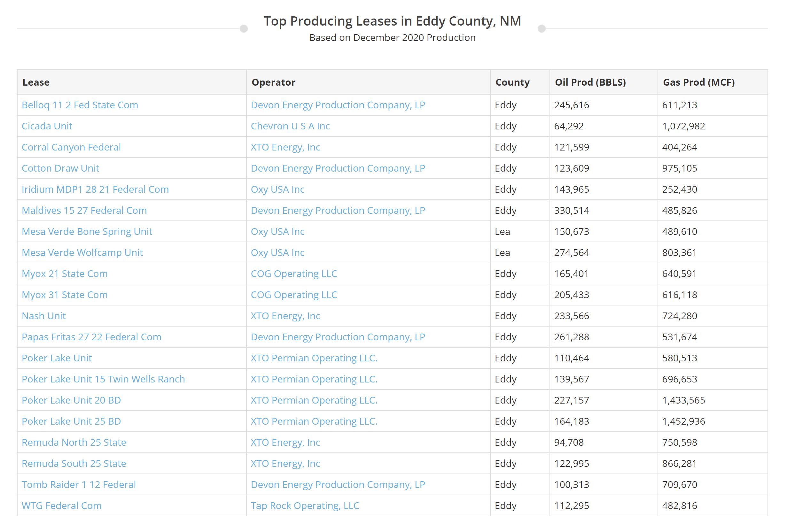Click the Based on December 2020 Production subtitle
Viewport: 787px width, 532px height.
click(393, 38)
